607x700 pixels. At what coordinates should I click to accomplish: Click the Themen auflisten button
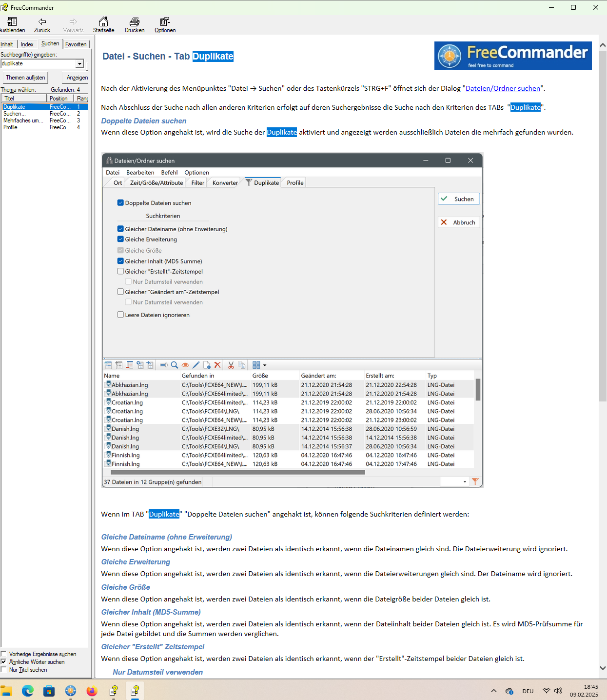tap(25, 78)
